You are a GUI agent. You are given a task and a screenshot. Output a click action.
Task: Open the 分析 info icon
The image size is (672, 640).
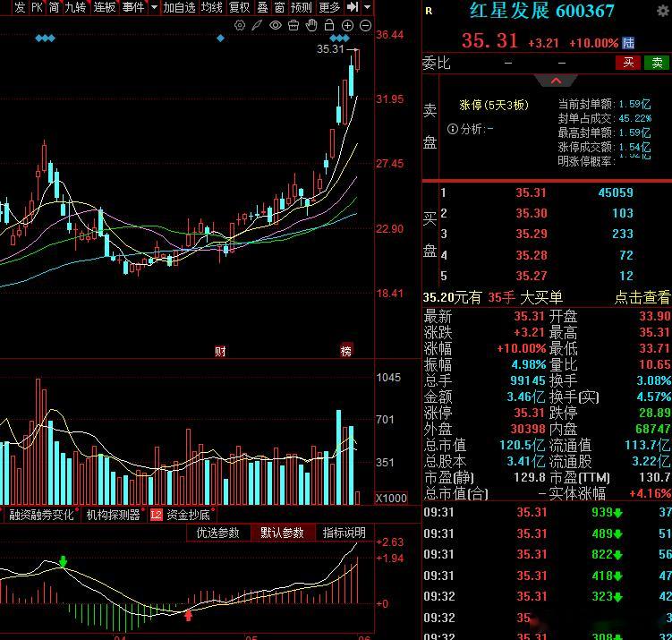[x=452, y=129]
